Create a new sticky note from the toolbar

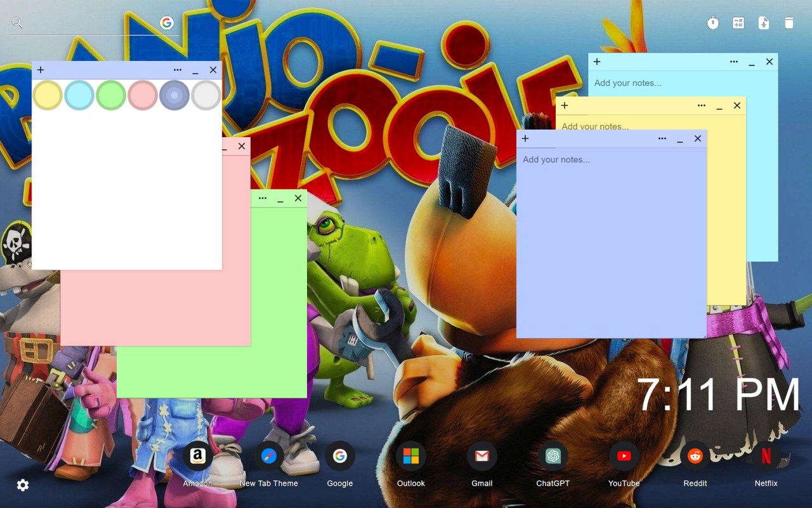pos(764,23)
